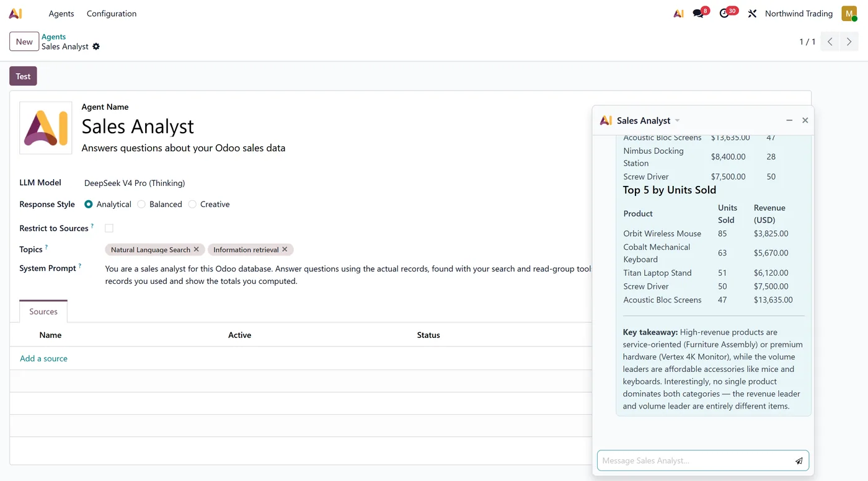This screenshot has height=481, width=868.
Task: Open the Agents menu
Action: click(61, 14)
